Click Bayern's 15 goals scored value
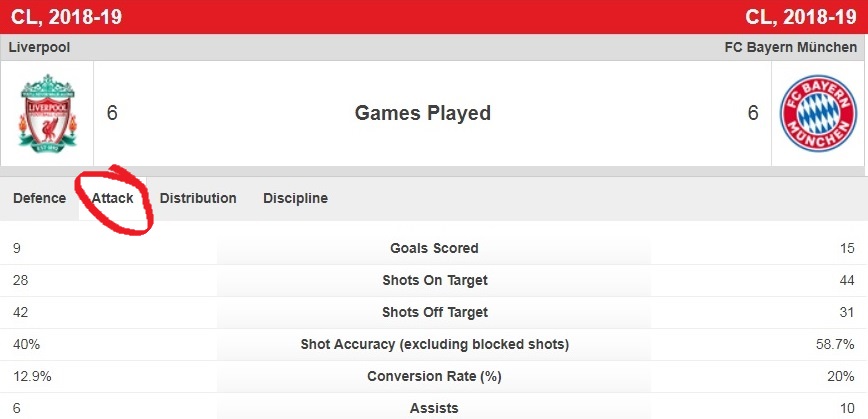Image resolution: width=868 pixels, height=419 pixels. click(x=847, y=248)
